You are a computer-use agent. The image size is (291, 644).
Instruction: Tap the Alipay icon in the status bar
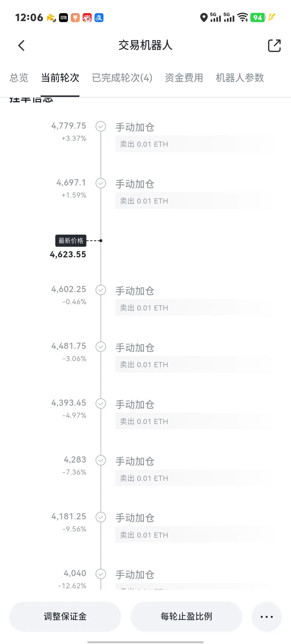(99, 18)
